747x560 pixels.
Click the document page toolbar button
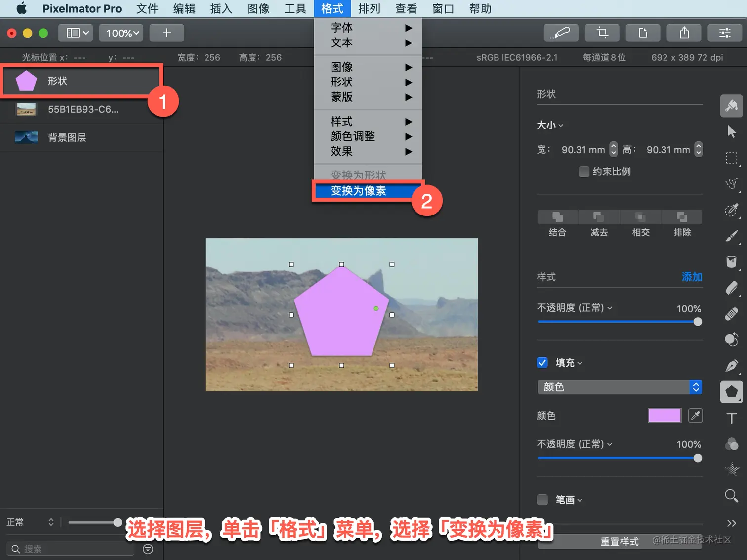[643, 33]
